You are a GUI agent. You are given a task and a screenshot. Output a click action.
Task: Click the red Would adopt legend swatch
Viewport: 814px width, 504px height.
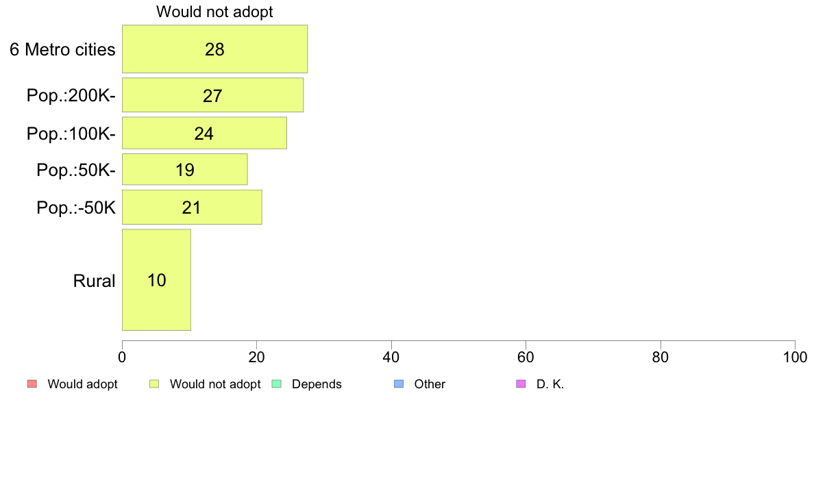32,383
